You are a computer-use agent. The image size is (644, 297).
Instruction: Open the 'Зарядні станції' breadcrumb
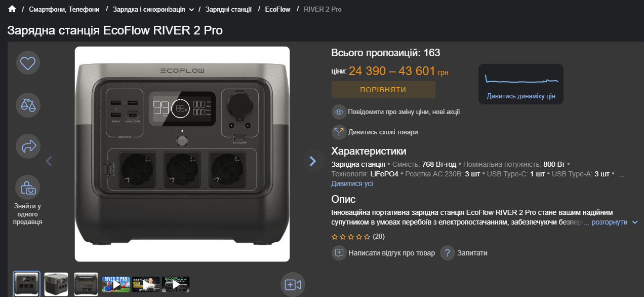(x=228, y=9)
